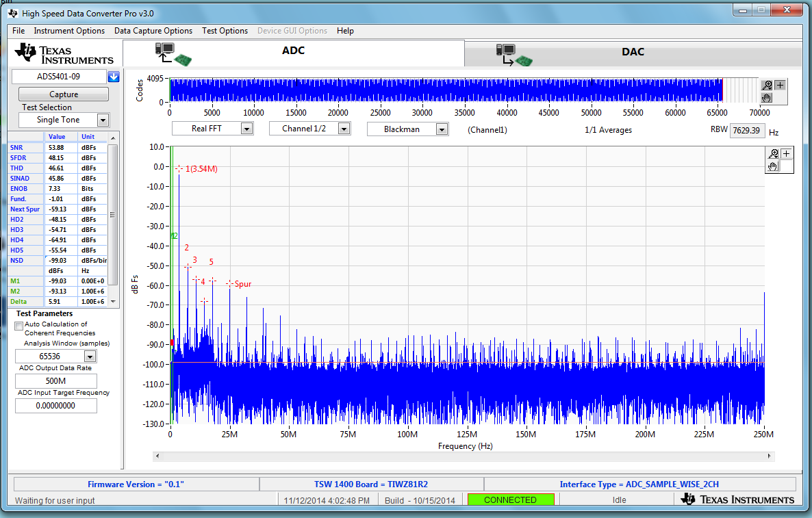
Task: Open Instrument Options menu
Action: point(69,31)
